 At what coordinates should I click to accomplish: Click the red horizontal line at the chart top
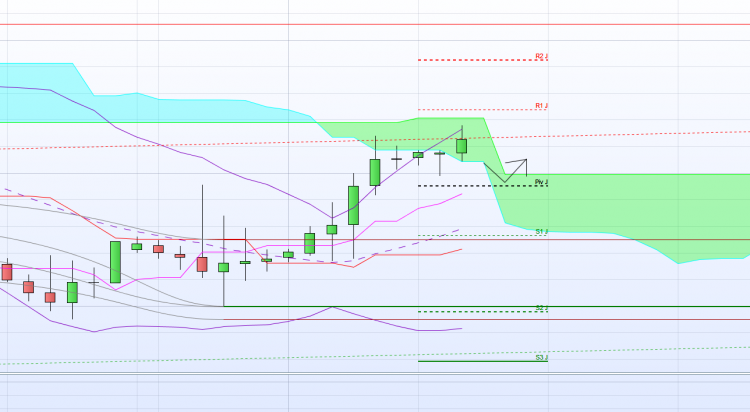pos(375,24)
